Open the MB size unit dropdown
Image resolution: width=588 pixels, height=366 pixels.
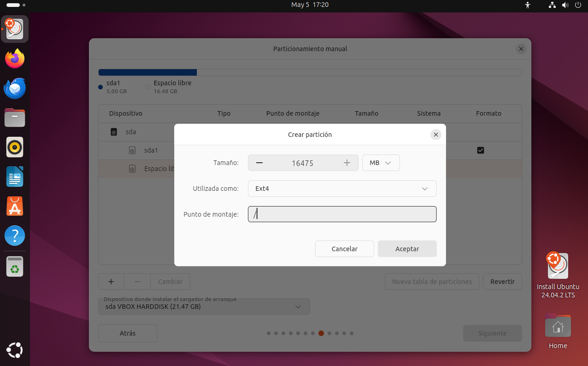click(381, 163)
